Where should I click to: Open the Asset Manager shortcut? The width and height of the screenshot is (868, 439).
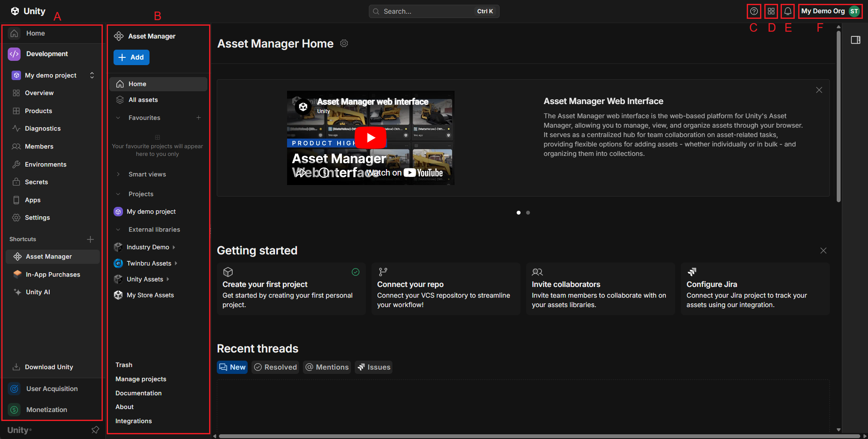pyautogui.click(x=52, y=257)
